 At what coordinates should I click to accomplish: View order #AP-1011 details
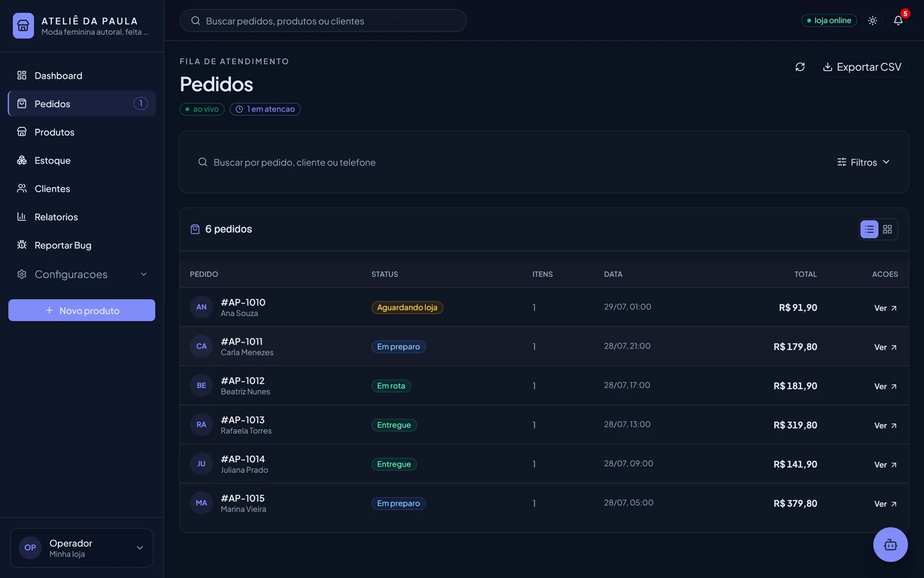[885, 347]
